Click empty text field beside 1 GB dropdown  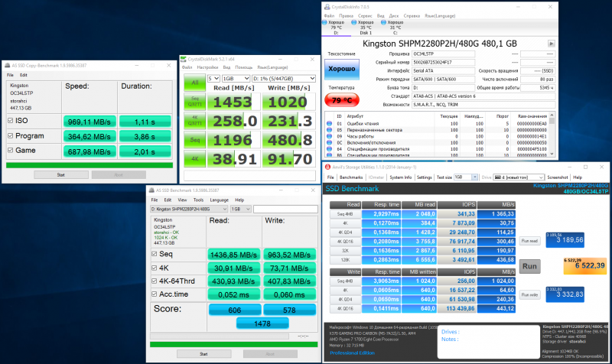285,209
